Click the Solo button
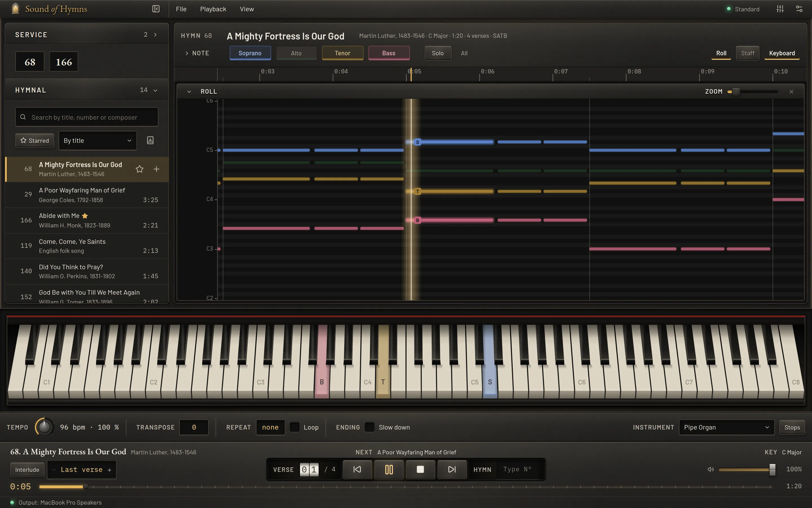Screen dimensions: 812x508 click(438, 53)
